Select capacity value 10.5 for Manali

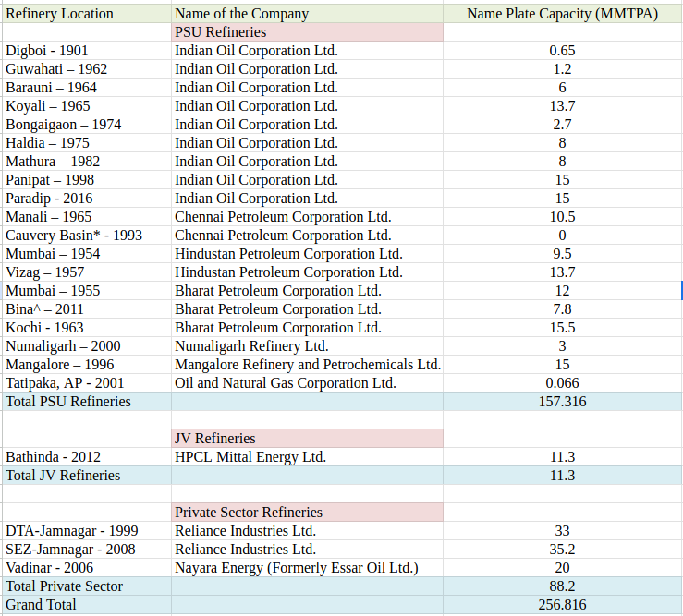point(563,217)
